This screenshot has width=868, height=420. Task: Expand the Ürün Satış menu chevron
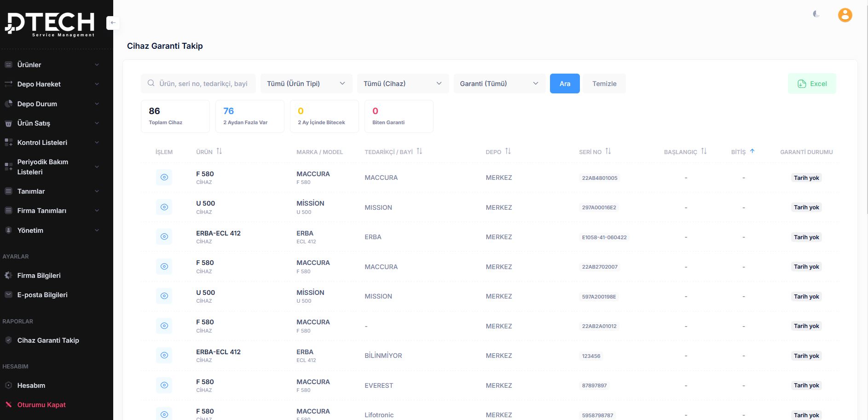pyautogui.click(x=97, y=123)
